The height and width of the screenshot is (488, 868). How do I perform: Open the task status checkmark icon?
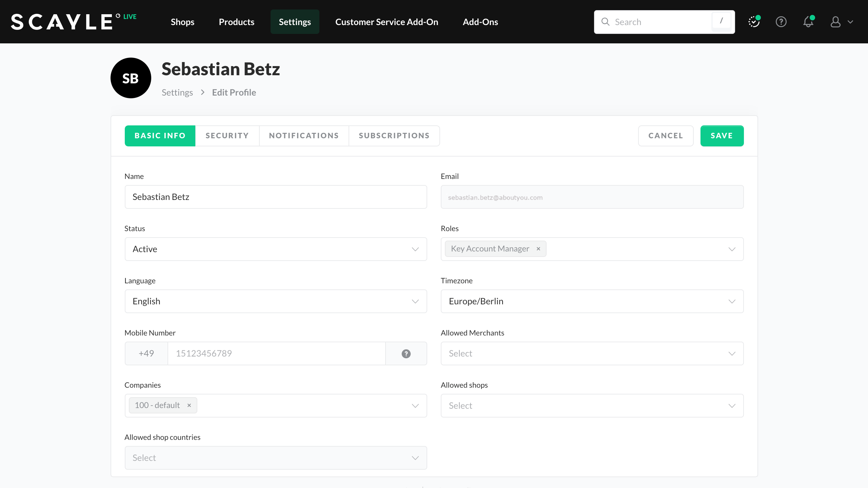[754, 22]
